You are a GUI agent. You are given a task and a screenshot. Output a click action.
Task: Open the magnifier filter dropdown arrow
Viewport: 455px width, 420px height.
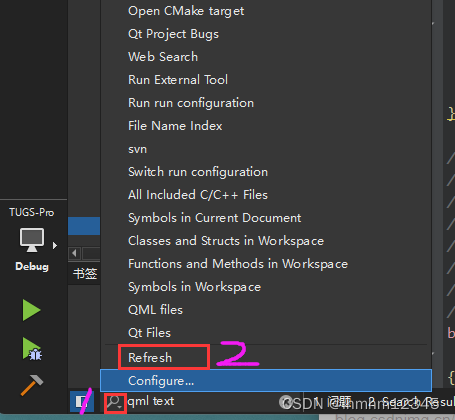tap(120, 407)
